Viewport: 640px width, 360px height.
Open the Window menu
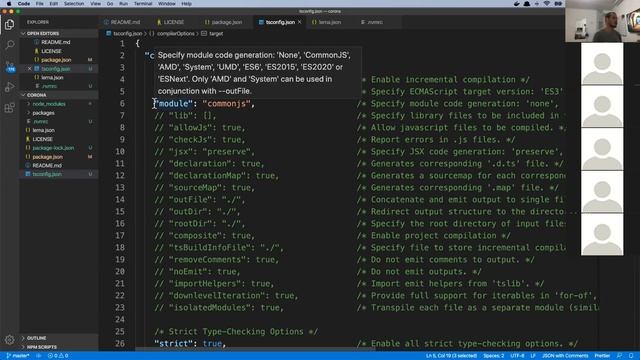167,4
